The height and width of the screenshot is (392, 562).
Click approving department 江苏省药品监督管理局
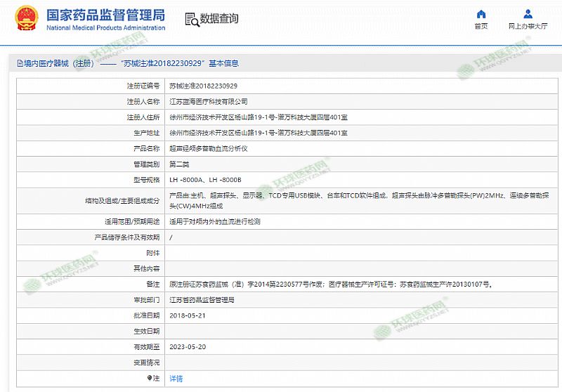coord(202,300)
